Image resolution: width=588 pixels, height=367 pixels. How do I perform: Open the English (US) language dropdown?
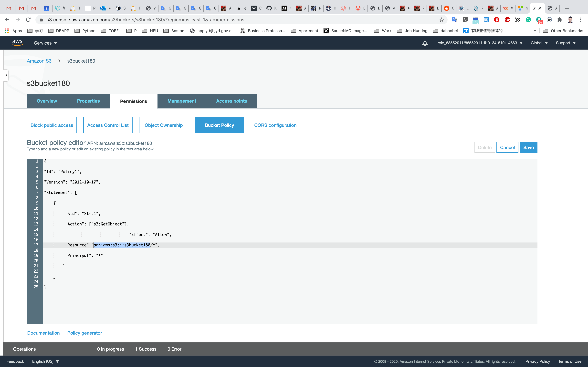(45, 361)
